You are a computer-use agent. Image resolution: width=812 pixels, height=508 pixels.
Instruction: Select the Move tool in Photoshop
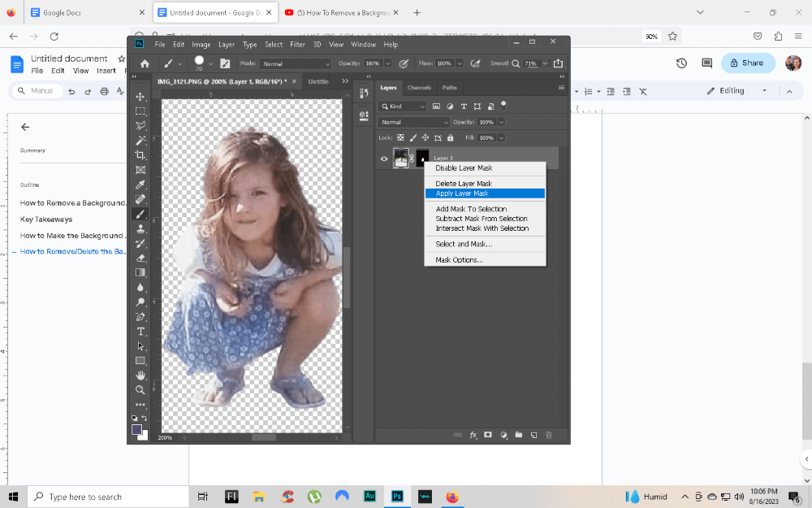(x=140, y=97)
